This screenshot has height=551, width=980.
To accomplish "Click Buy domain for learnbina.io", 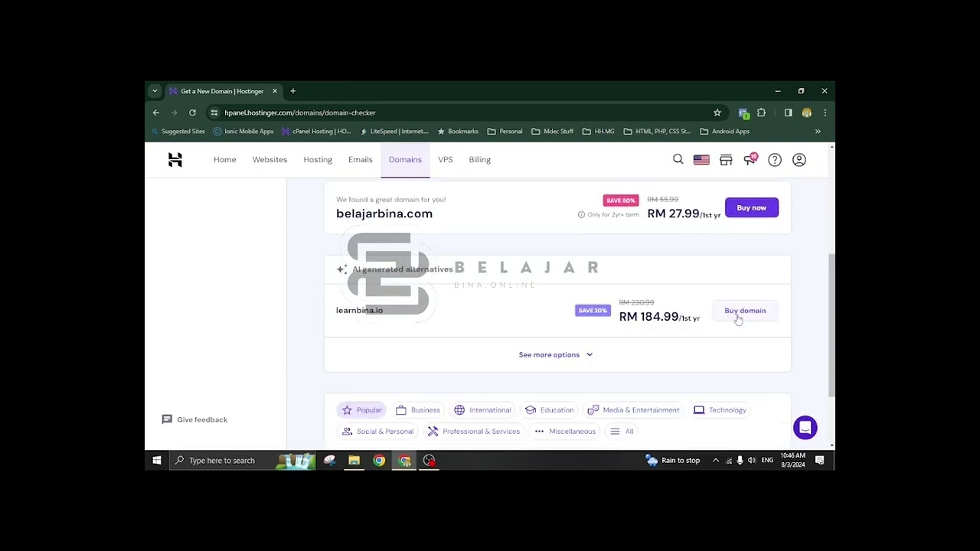I will point(745,311).
